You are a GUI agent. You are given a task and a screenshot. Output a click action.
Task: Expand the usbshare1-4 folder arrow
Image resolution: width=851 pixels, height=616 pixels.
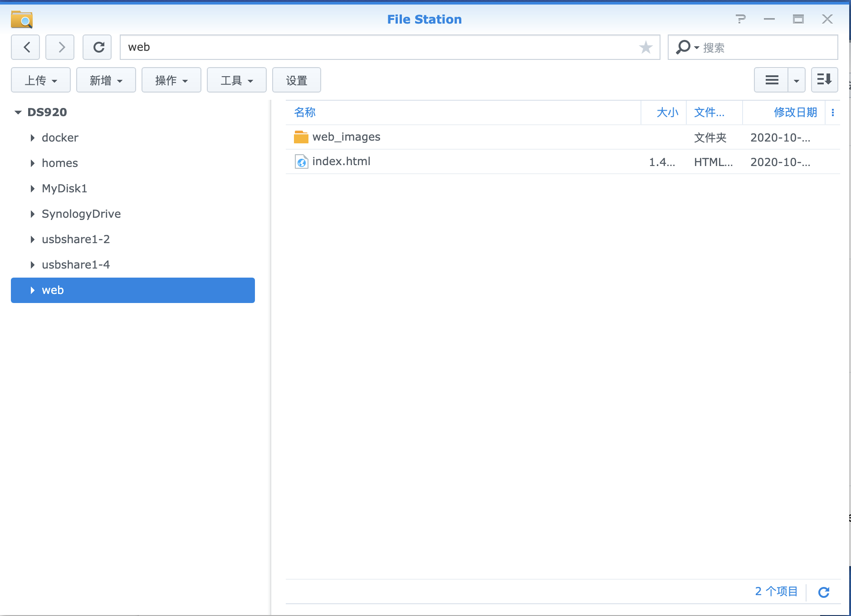click(32, 265)
